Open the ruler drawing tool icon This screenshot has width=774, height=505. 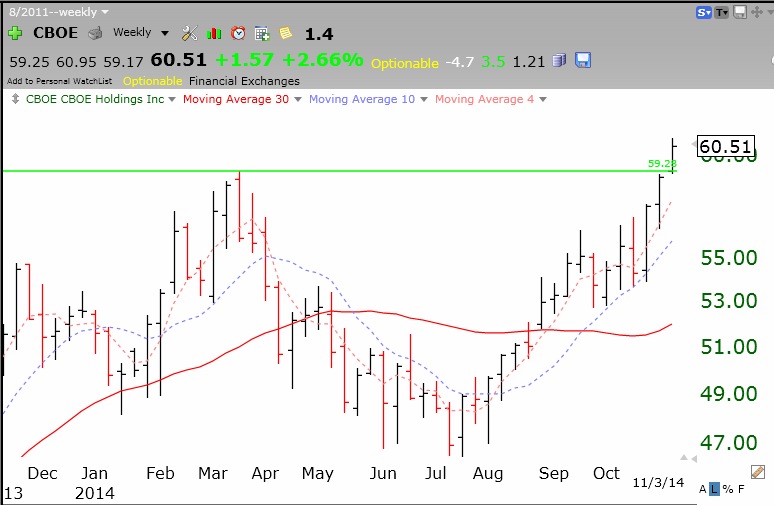[x=758, y=472]
